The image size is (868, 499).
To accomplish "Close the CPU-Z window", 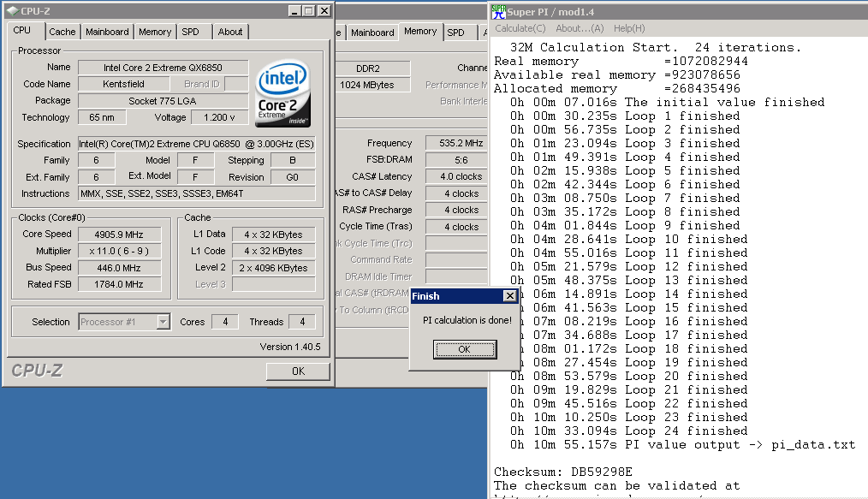I will click(x=324, y=10).
